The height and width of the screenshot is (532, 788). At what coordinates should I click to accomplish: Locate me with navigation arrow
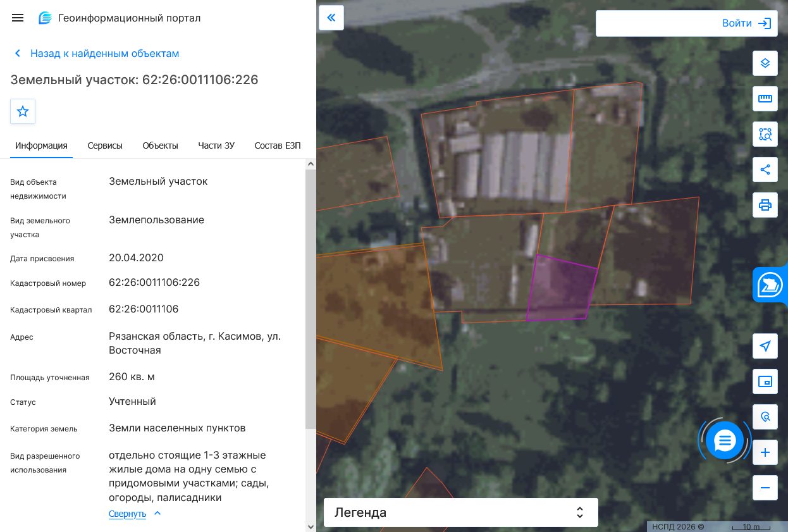(765, 346)
